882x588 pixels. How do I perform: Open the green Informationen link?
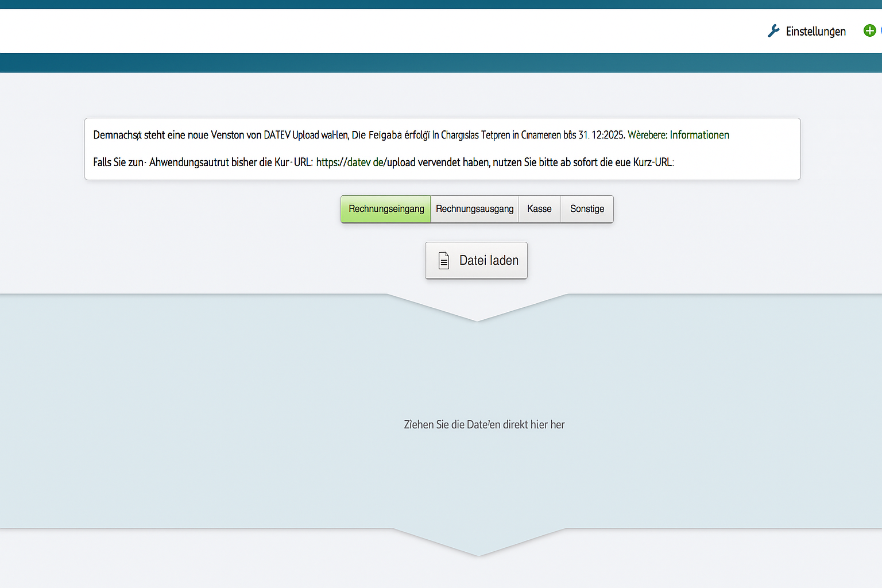click(699, 135)
